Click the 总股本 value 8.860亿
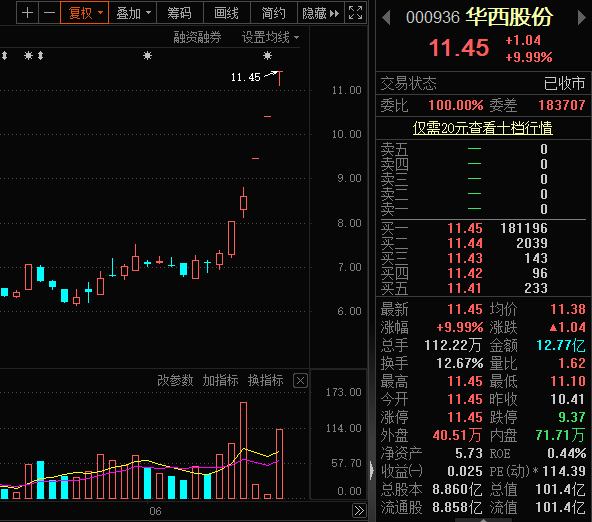The height and width of the screenshot is (522, 592). click(457, 490)
